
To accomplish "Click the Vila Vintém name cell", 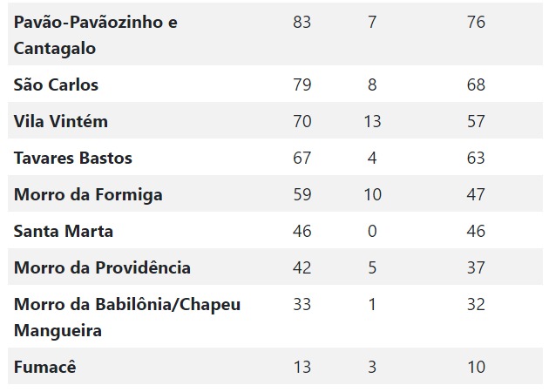I will (x=61, y=121).
